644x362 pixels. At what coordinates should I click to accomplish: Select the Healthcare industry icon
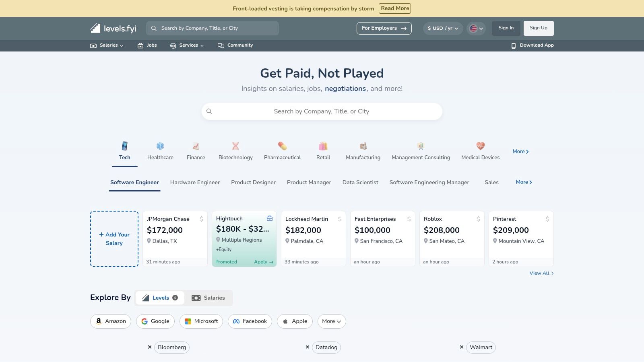pos(160,146)
